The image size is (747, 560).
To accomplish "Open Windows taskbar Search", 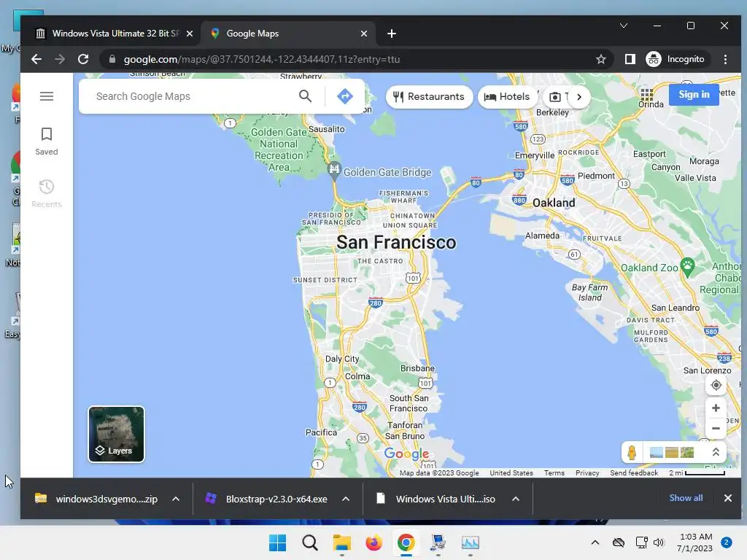I will click(x=309, y=542).
